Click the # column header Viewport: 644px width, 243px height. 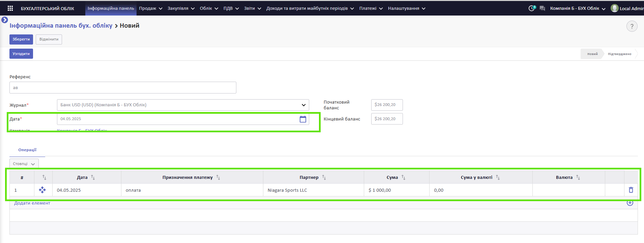(x=22, y=177)
